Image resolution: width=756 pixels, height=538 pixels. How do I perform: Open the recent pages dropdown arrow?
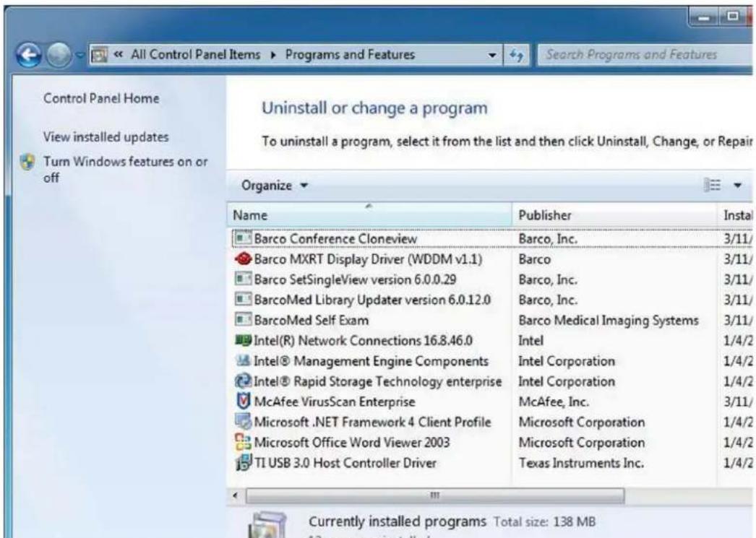point(80,55)
